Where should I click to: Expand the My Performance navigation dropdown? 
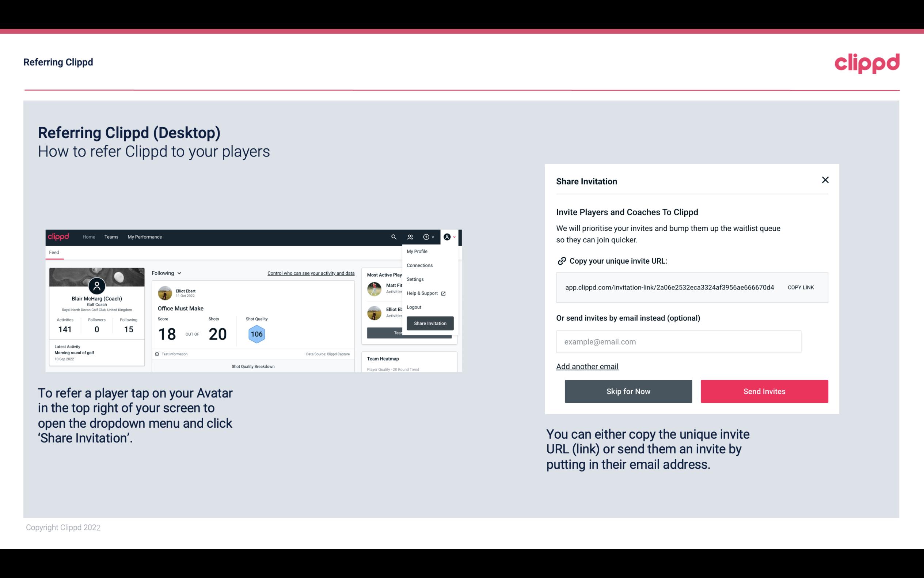[144, 237]
